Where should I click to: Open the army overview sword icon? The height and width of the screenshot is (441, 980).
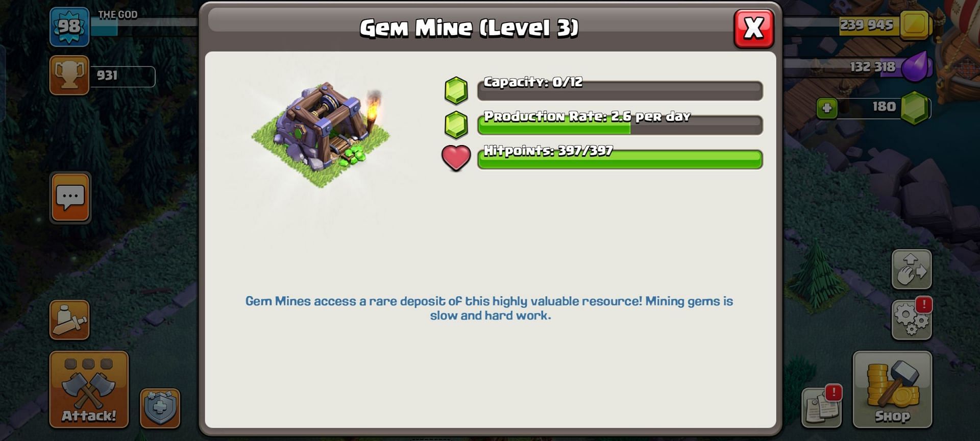click(69, 320)
